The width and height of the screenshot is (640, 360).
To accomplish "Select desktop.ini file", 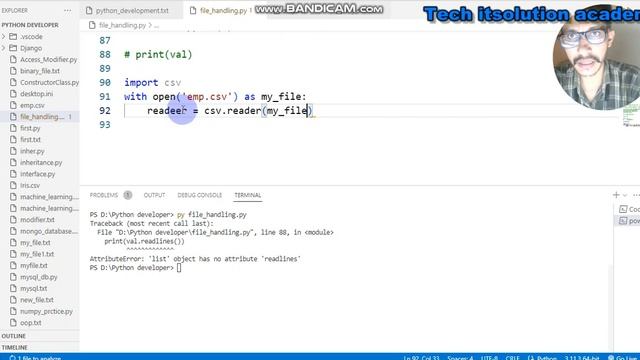I will (x=36, y=93).
